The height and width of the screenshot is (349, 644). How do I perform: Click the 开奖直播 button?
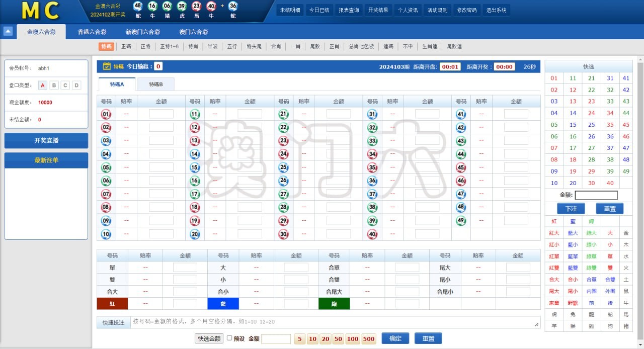tap(46, 140)
